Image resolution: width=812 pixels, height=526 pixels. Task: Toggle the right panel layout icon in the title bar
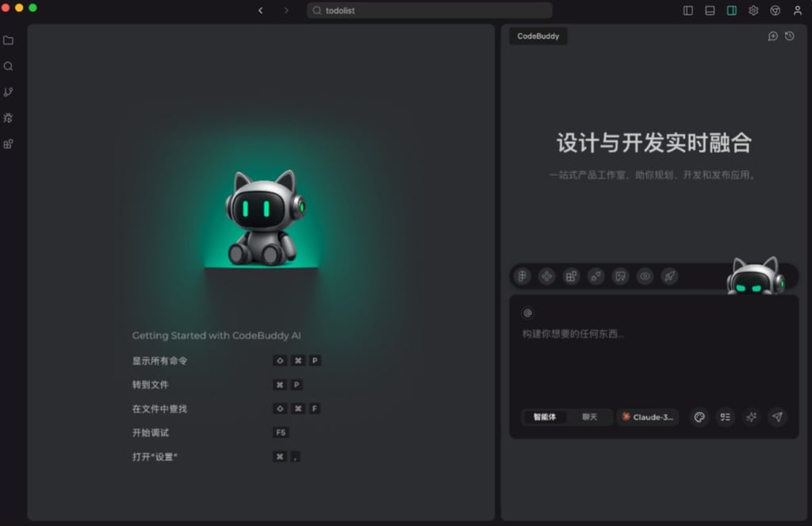[730, 10]
